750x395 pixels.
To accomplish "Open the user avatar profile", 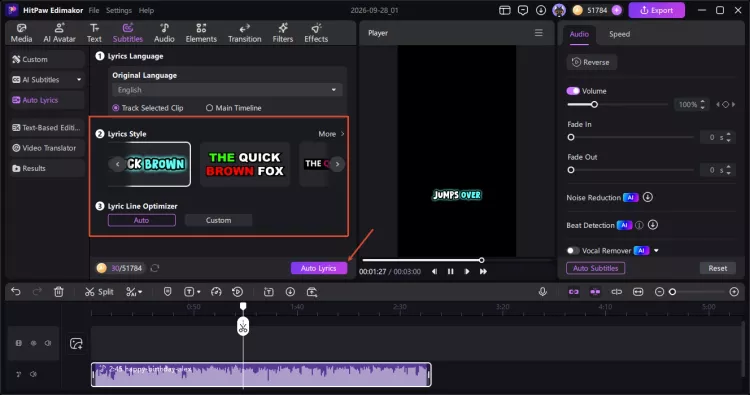I will [x=559, y=10].
